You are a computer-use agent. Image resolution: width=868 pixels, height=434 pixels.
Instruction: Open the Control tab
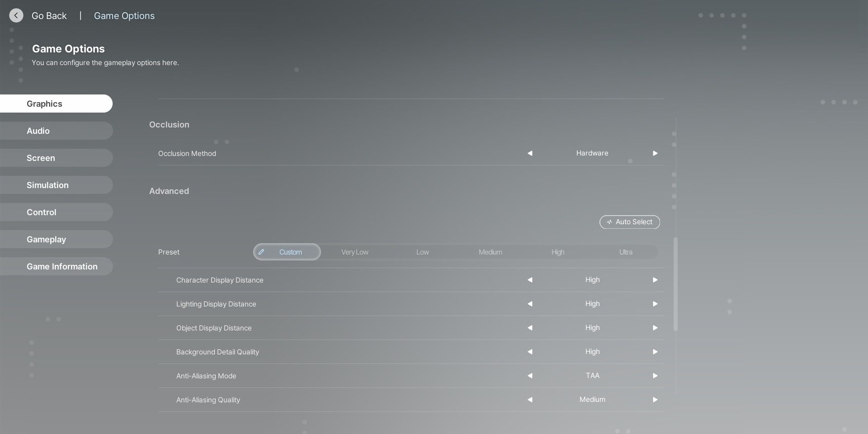(56, 212)
